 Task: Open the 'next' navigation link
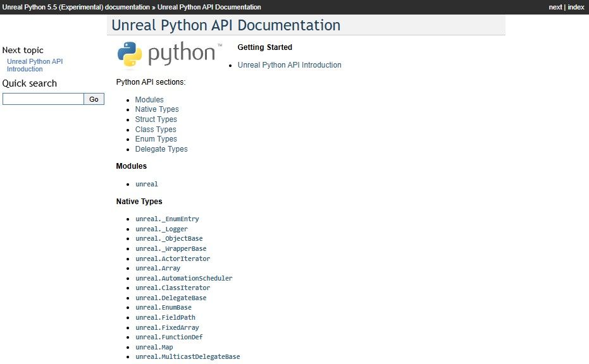(x=555, y=7)
